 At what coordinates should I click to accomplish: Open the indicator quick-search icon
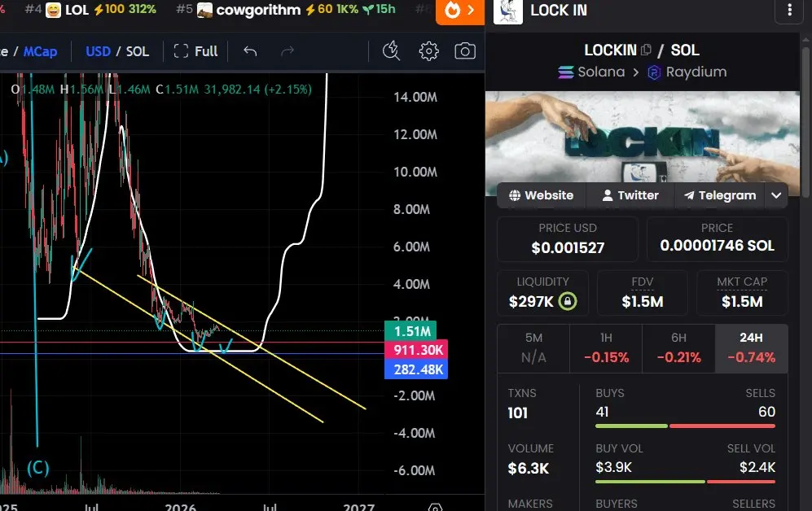point(391,51)
